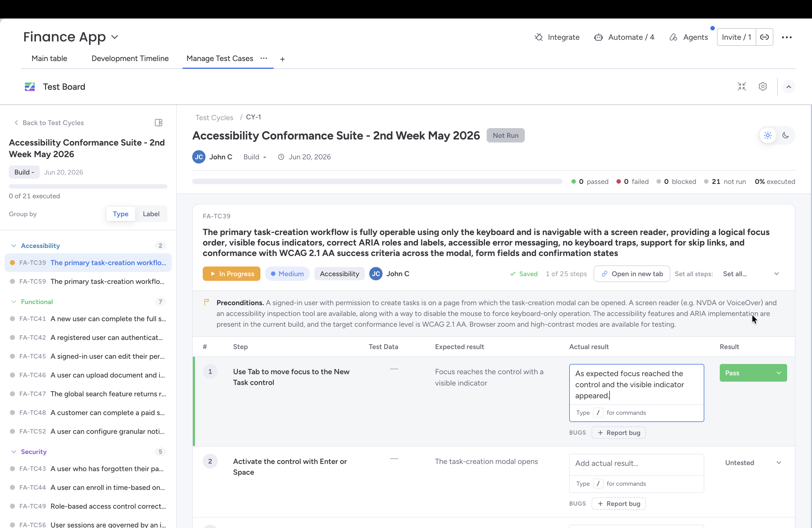Click FA-TC59 grey status dot
The height and width of the screenshot is (528, 812).
click(12, 281)
